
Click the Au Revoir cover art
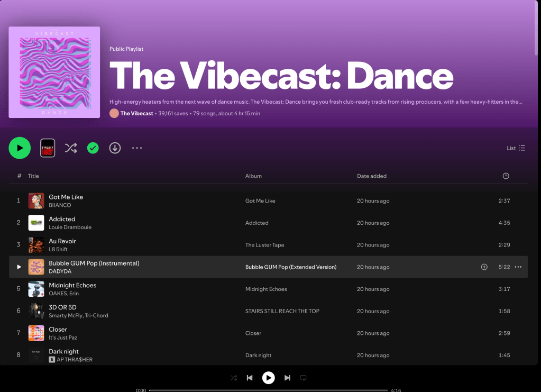[36, 245]
